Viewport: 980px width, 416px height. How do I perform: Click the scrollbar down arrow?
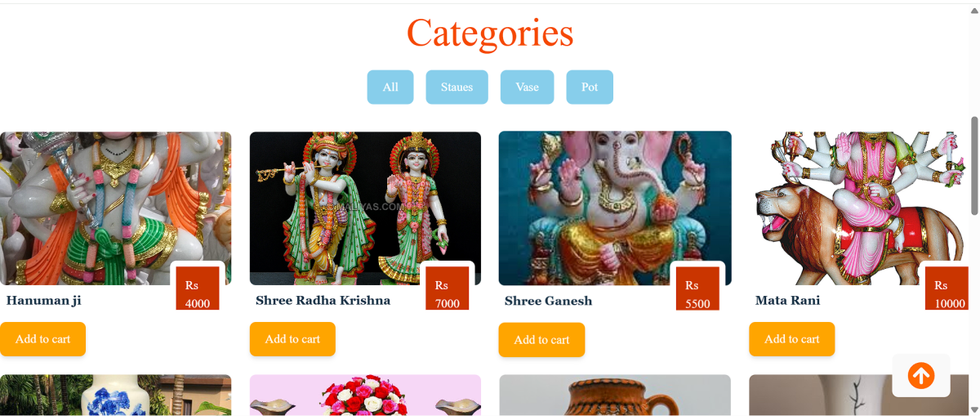(973, 409)
